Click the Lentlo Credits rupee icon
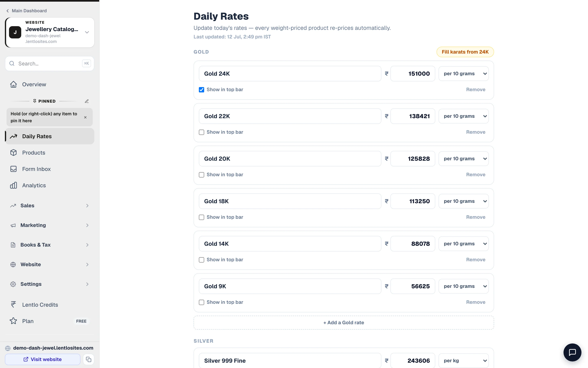588x368 pixels. (x=13, y=304)
